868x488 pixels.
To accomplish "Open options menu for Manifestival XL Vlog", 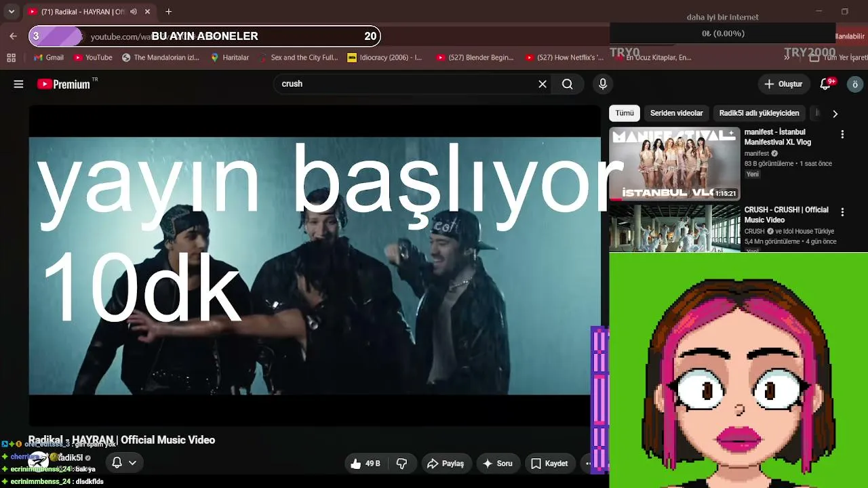I will coord(842,134).
